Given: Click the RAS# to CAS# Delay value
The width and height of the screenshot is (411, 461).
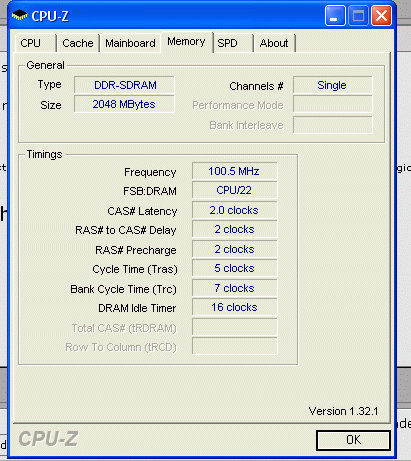Looking at the screenshot, I should tap(234, 229).
